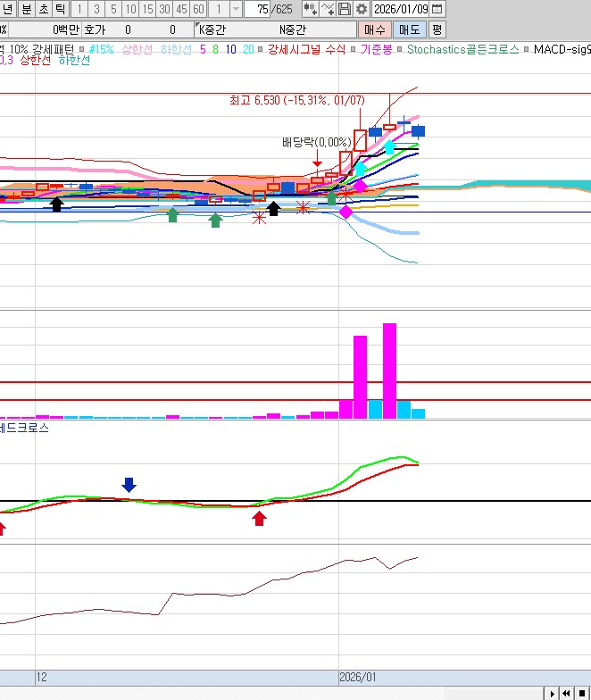Click the candle count field showing 75
591x700 pixels.
[x=257, y=9]
